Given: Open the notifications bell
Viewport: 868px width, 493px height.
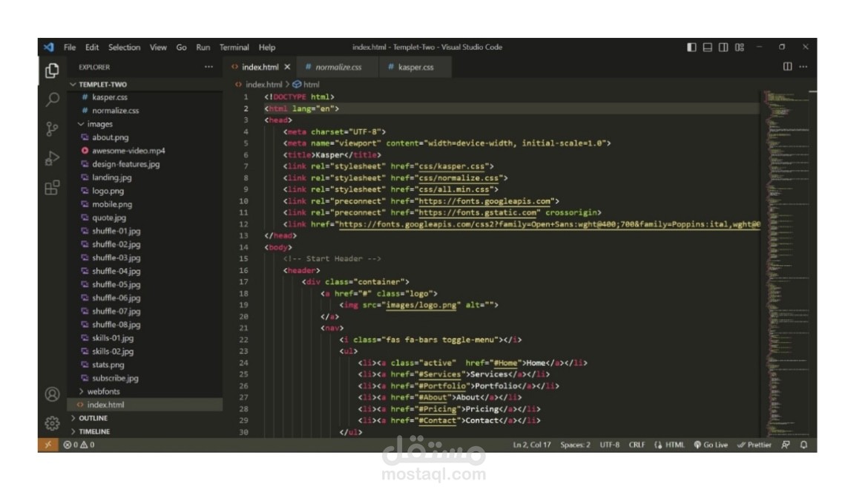Looking at the screenshot, I should click(803, 445).
